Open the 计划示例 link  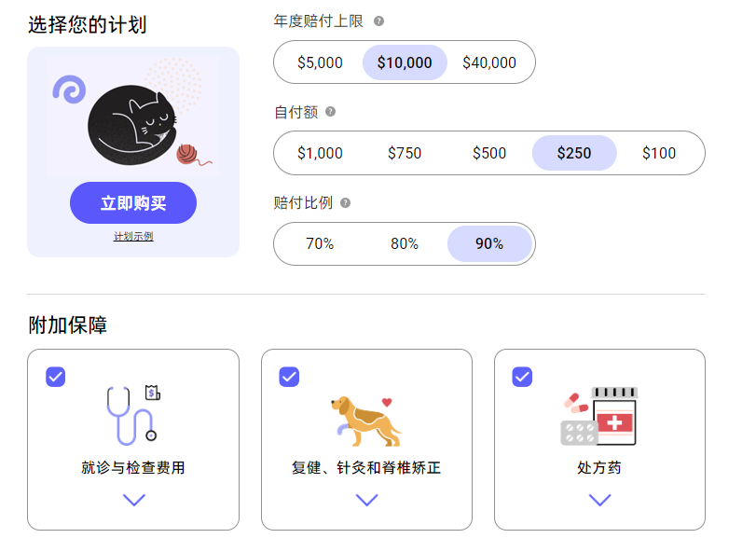(x=133, y=236)
